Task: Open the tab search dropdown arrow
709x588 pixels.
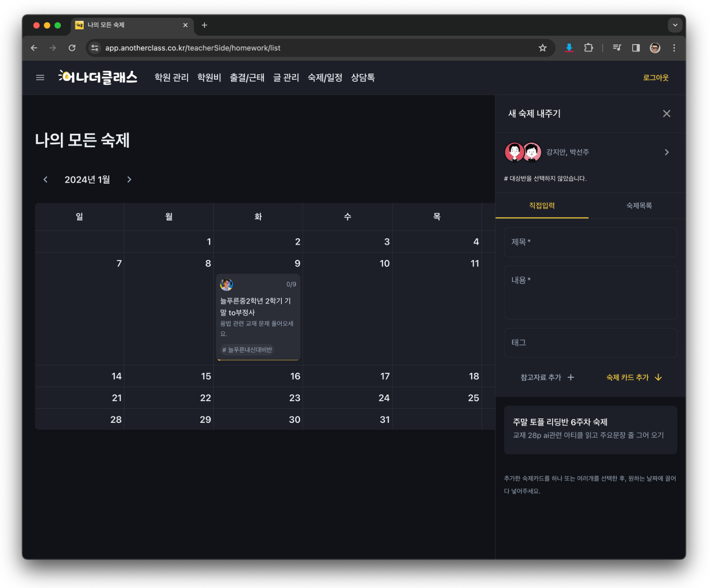Action: coord(675,25)
